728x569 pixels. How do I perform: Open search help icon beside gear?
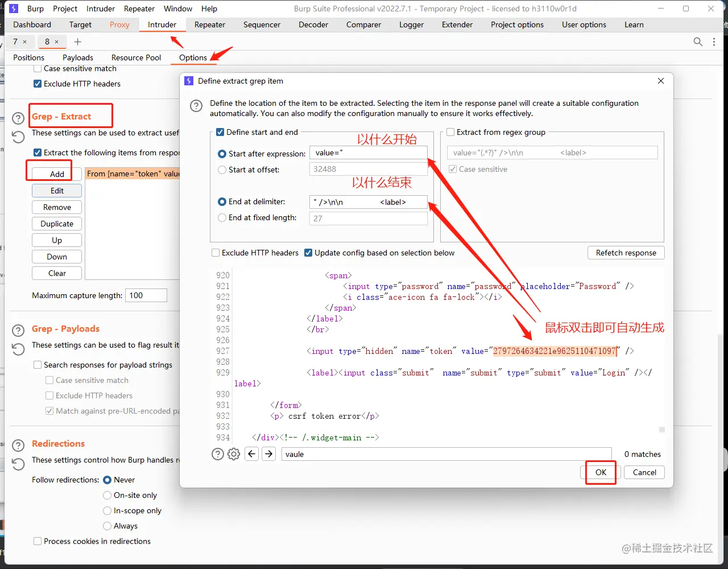pos(218,454)
